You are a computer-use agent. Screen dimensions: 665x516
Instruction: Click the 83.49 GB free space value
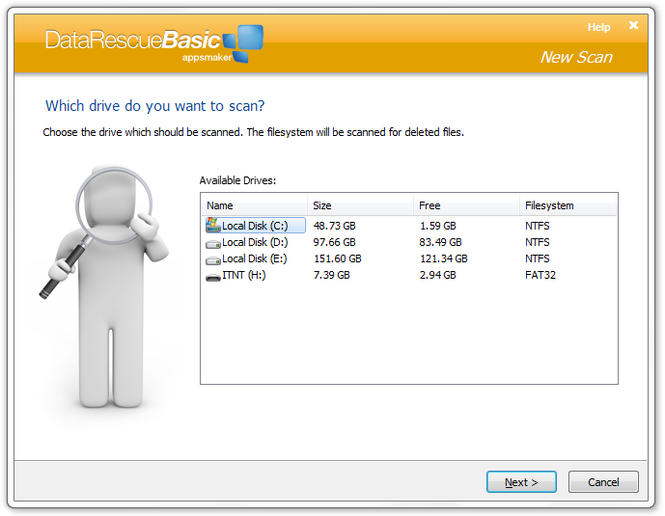click(440, 242)
